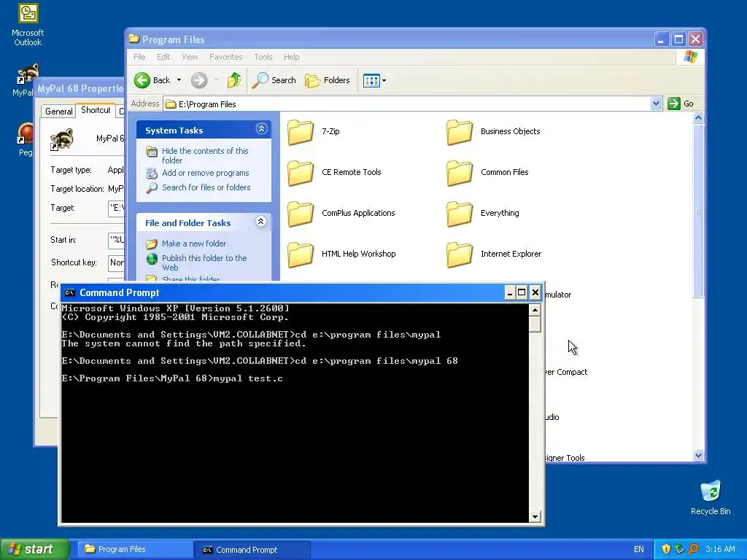The width and height of the screenshot is (747, 560).
Task: Open Search in Explorer toolbar
Action: coord(274,80)
